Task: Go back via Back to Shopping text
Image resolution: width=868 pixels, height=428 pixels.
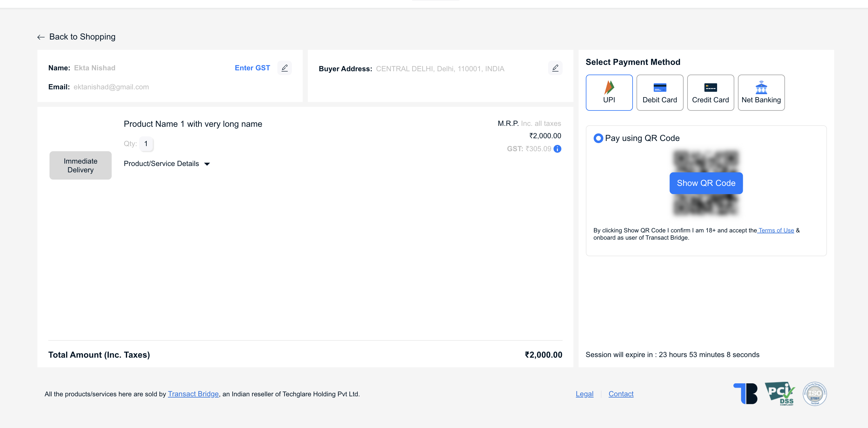Action: pyautogui.click(x=82, y=37)
